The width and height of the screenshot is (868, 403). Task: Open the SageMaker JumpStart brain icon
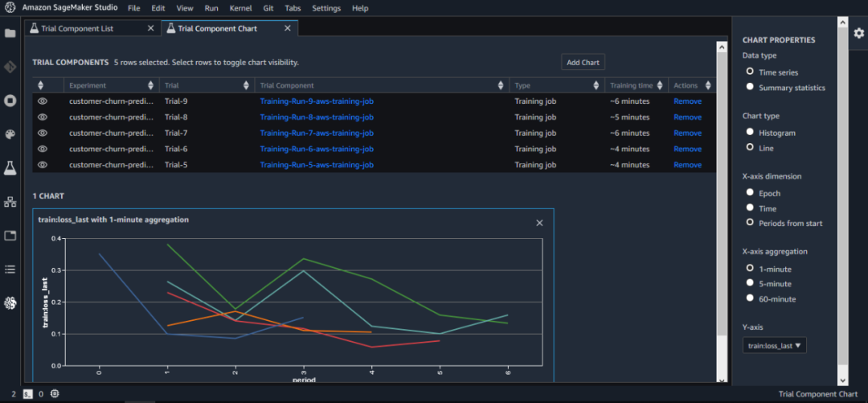(x=10, y=302)
